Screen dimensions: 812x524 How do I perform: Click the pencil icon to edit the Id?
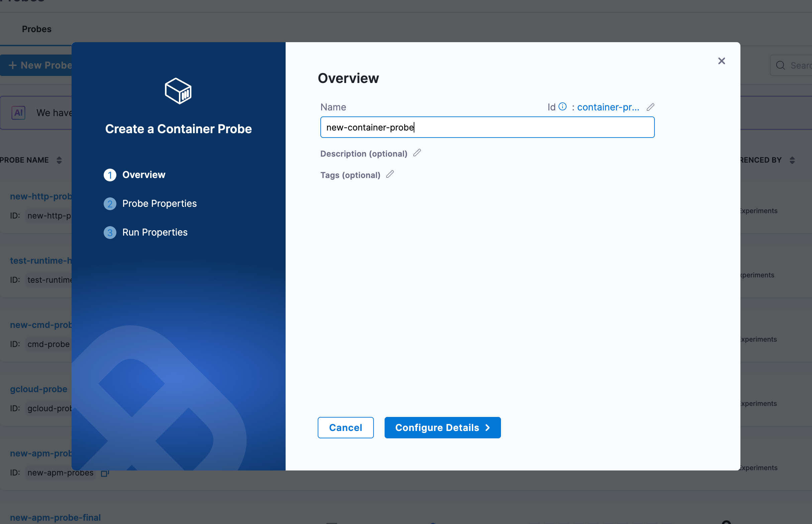(x=650, y=107)
